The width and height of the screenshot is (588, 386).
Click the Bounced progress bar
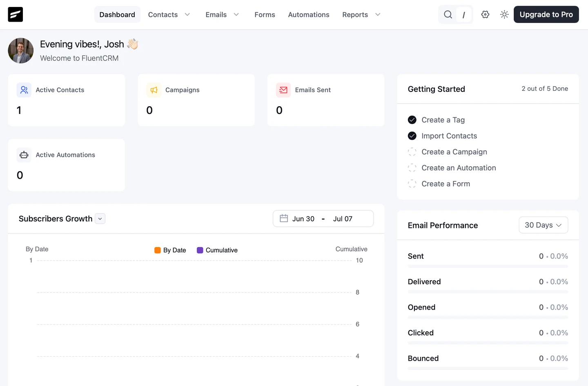488,368
